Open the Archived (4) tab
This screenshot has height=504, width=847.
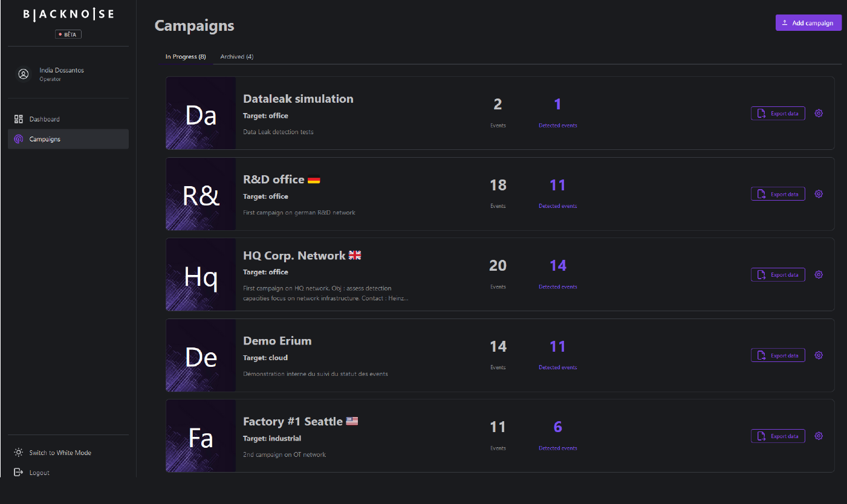tap(237, 57)
